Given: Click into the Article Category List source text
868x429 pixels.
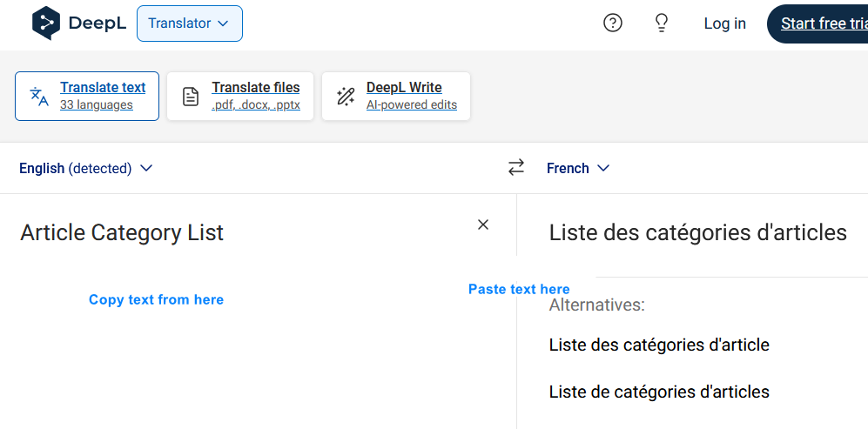Looking at the screenshot, I should [x=122, y=232].
